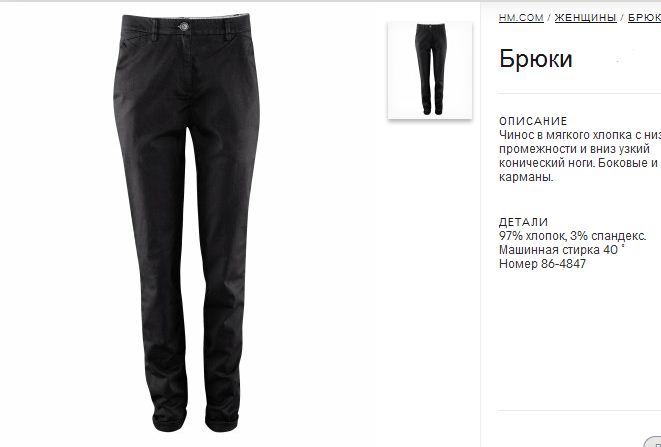
Task: Click the right rolled cuff of the trousers
Action: (222, 420)
